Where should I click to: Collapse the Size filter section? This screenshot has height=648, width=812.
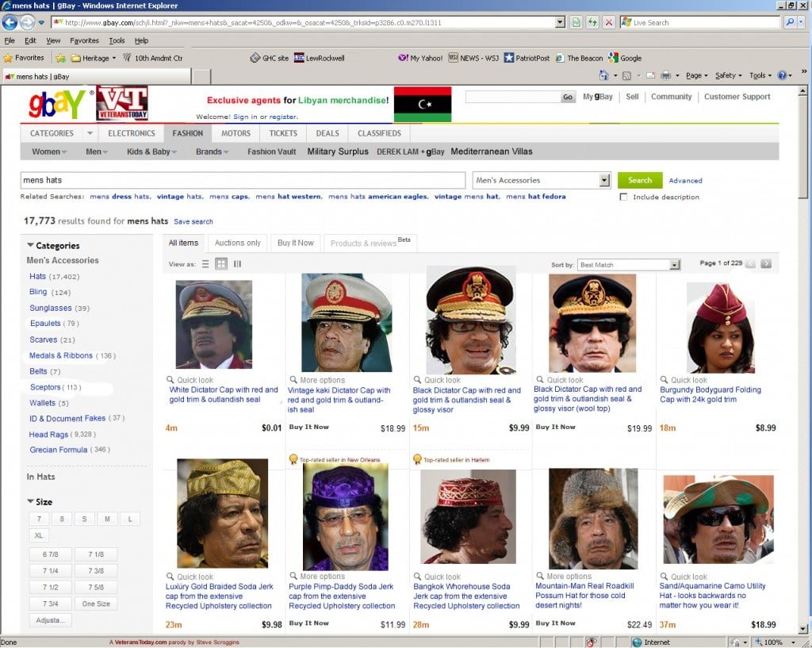click(31, 501)
